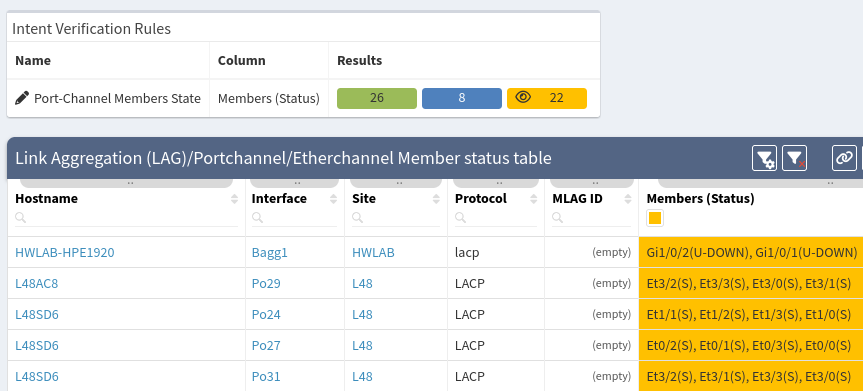Toggle the blue 8 results filter
The width and height of the screenshot is (863, 391).
(x=462, y=98)
